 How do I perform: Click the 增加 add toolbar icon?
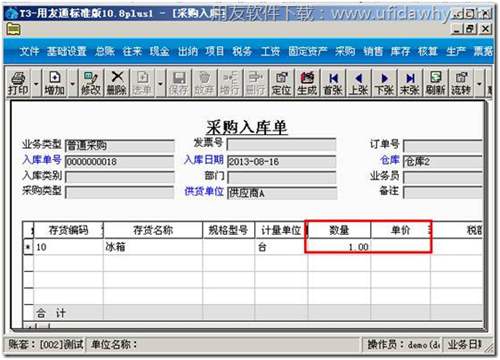(54, 83)
